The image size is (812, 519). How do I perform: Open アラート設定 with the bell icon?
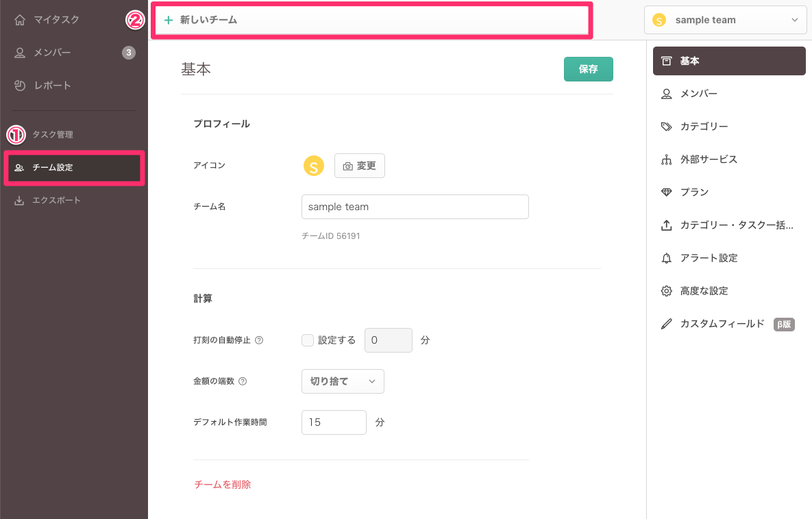pos(709,258)
